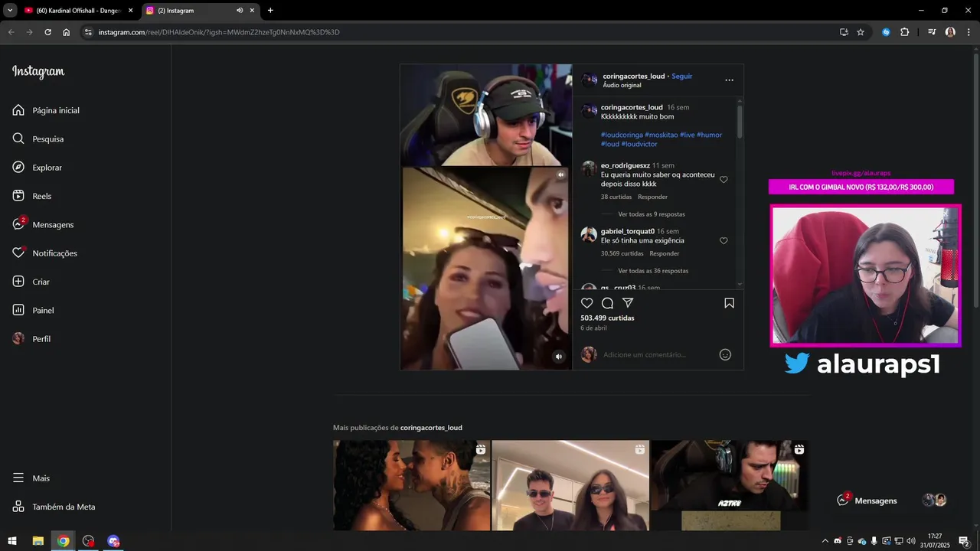Click the address bar URL
The image size is (980, 551).
219,32
